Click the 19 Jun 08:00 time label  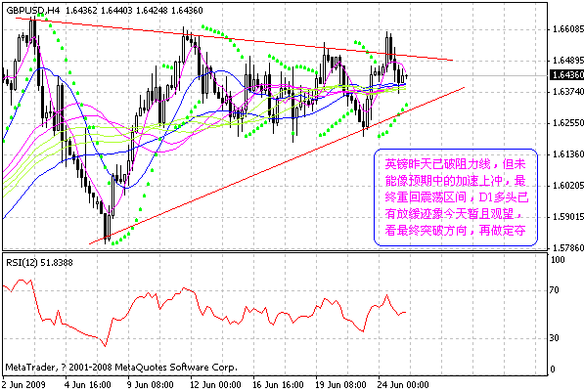(x=340, y=384)
